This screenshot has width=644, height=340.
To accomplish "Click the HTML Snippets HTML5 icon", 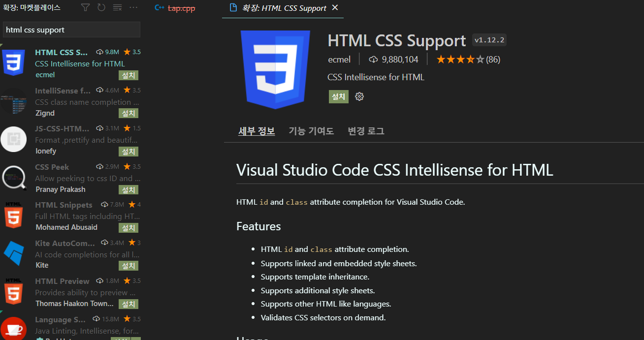I will (13, 216).
